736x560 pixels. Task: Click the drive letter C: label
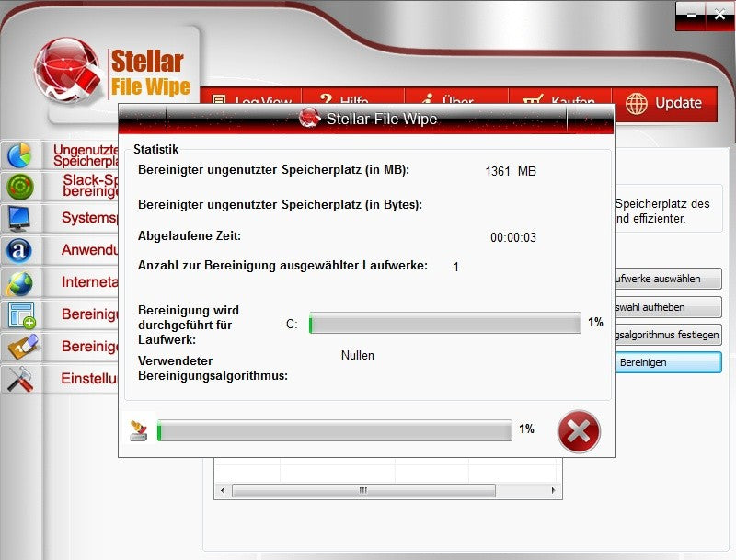[x=292, y=324]
